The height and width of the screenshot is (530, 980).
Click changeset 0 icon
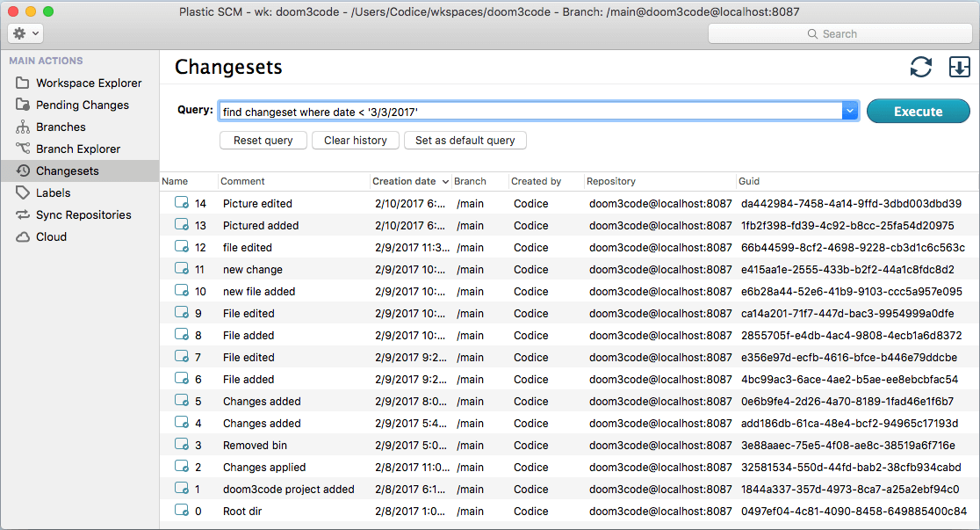pos(181,510)
